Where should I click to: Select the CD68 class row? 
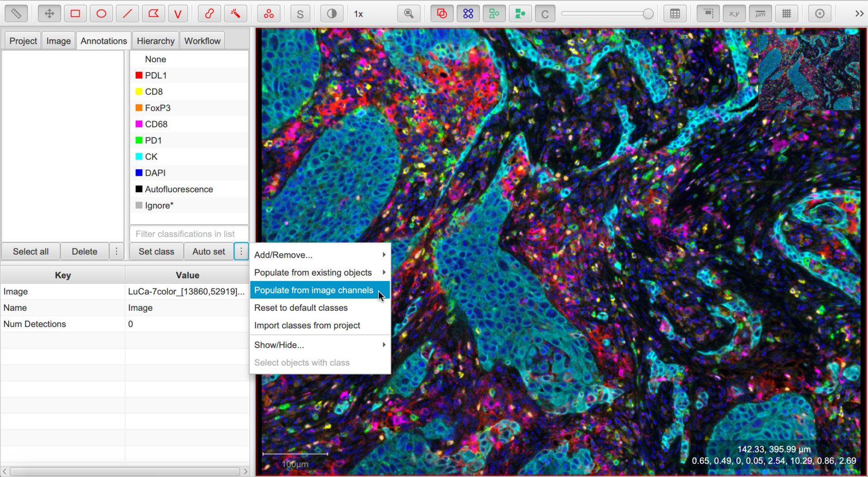(189, 124)
